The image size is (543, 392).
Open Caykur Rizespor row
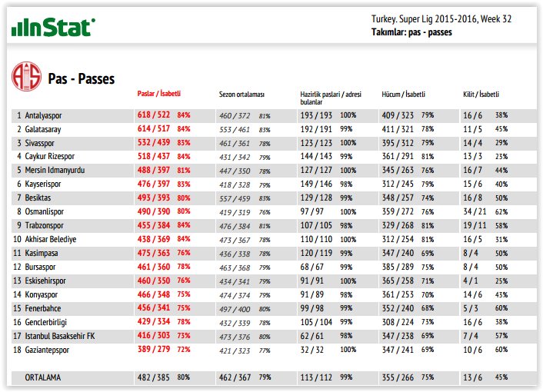point(52,156)
